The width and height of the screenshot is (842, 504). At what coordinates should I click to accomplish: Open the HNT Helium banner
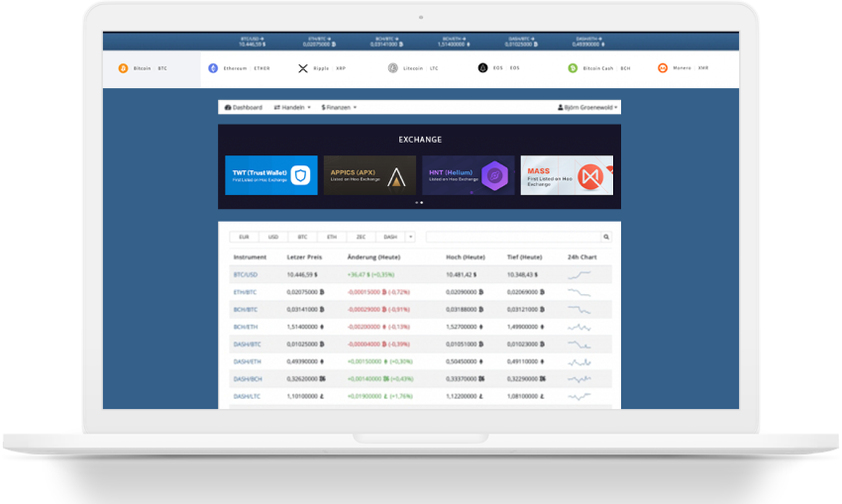(469, 175)
